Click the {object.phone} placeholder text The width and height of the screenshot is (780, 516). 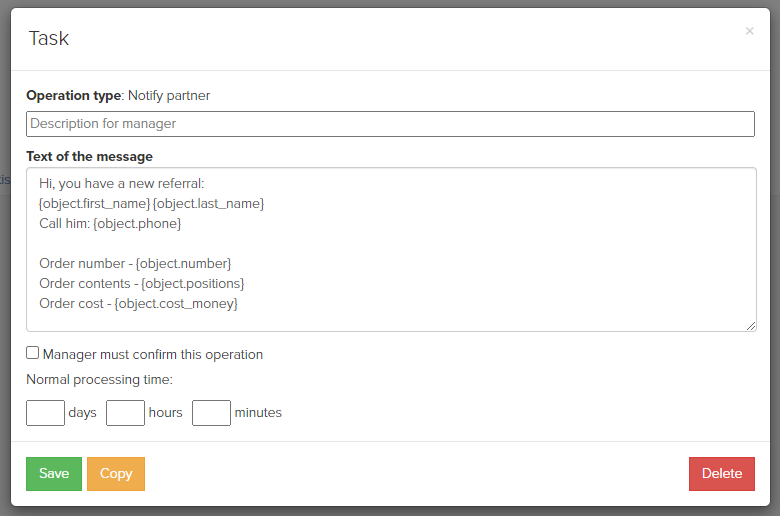click(x=137, y=223)
